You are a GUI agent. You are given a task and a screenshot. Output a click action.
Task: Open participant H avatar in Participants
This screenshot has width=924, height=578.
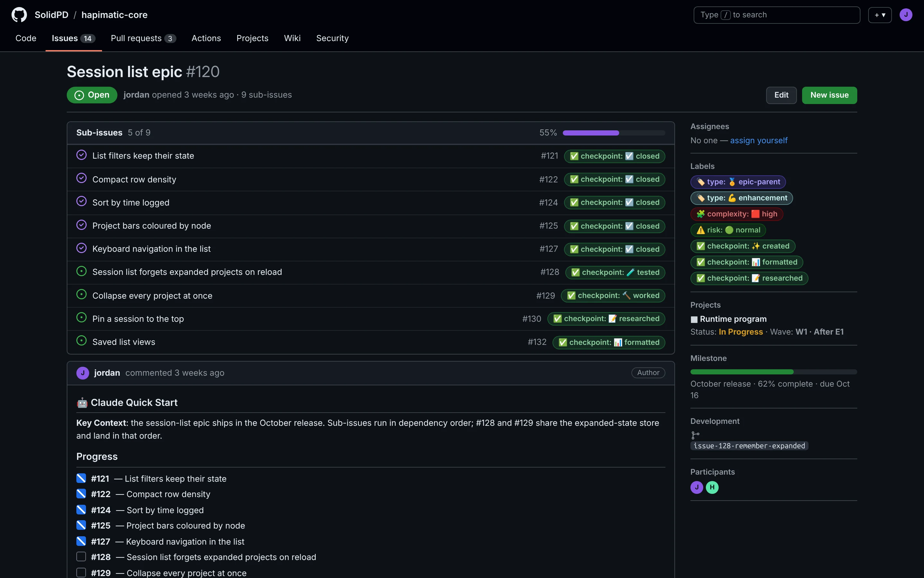click(x=712, y=487)
